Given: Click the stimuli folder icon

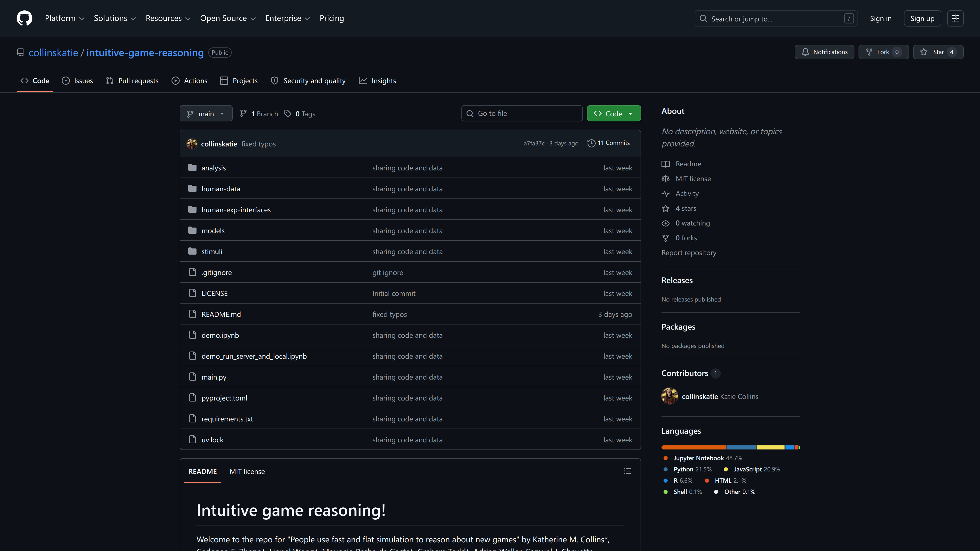Looking at the screenshot, I should tap(192, 251).
